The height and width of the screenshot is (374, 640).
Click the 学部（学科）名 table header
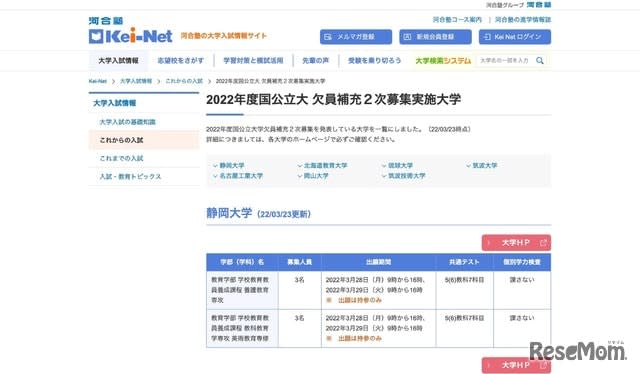(242, 262)
